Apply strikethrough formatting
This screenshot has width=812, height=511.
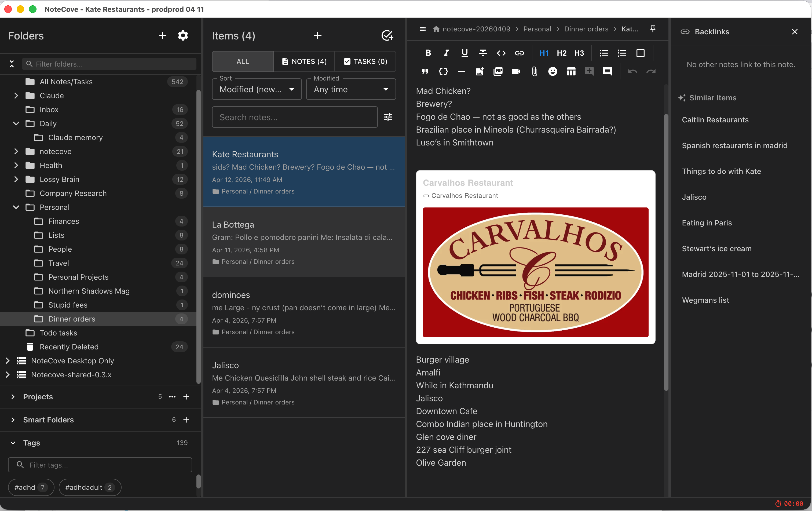tap(483, 53)
